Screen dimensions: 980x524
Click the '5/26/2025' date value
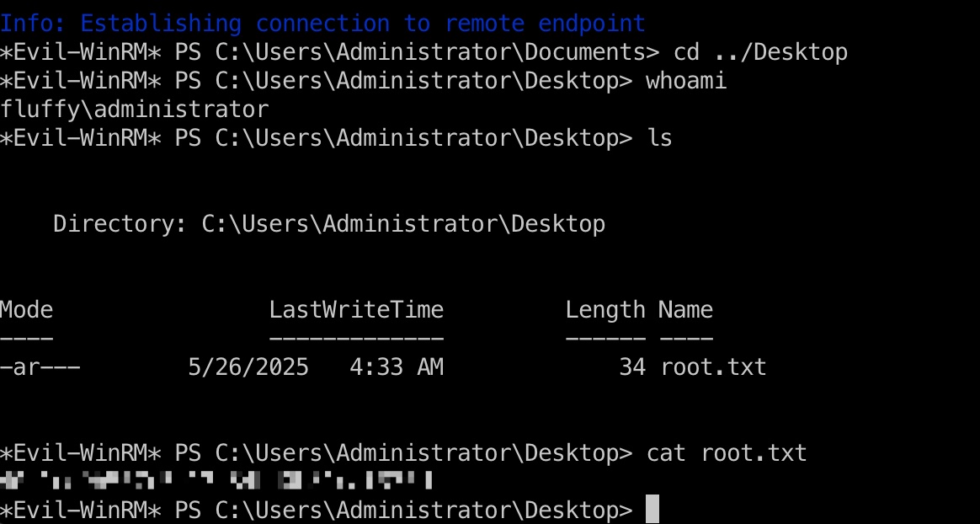coord(248,367)
